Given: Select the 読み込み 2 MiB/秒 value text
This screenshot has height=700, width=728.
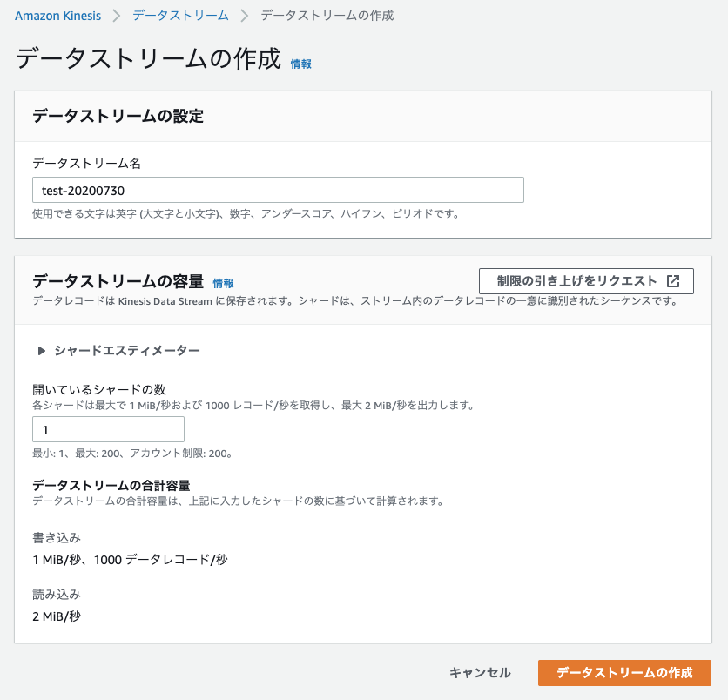Looking at the screenshot, I should [x=57, y=616].
